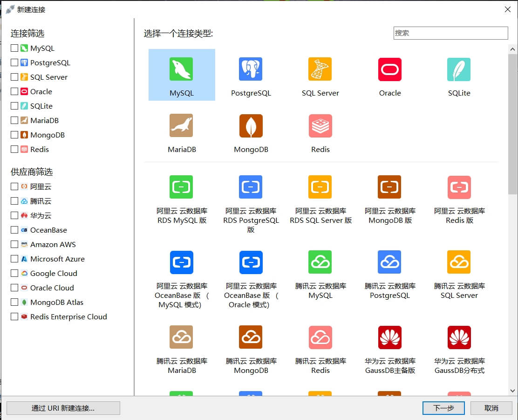Choose 腾讯云 云数据库 Redis icon

tap(320, 337)
